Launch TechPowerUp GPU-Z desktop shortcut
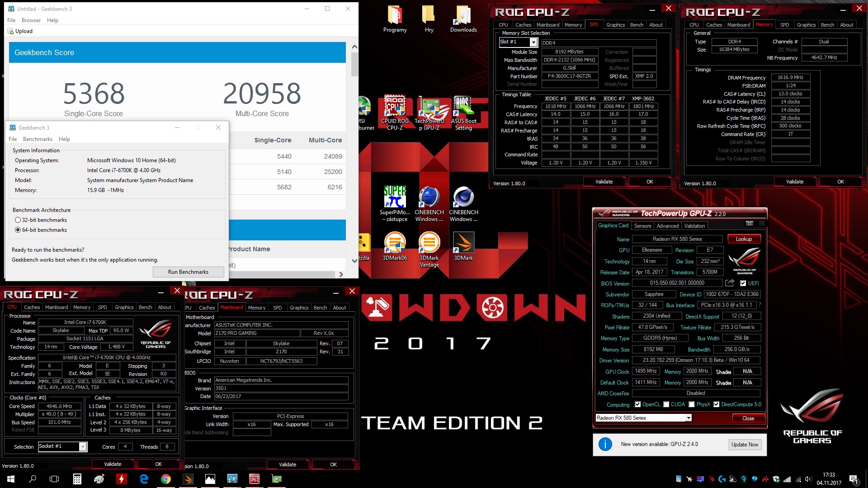The image size is (868, 488). (x=429, y=113)
